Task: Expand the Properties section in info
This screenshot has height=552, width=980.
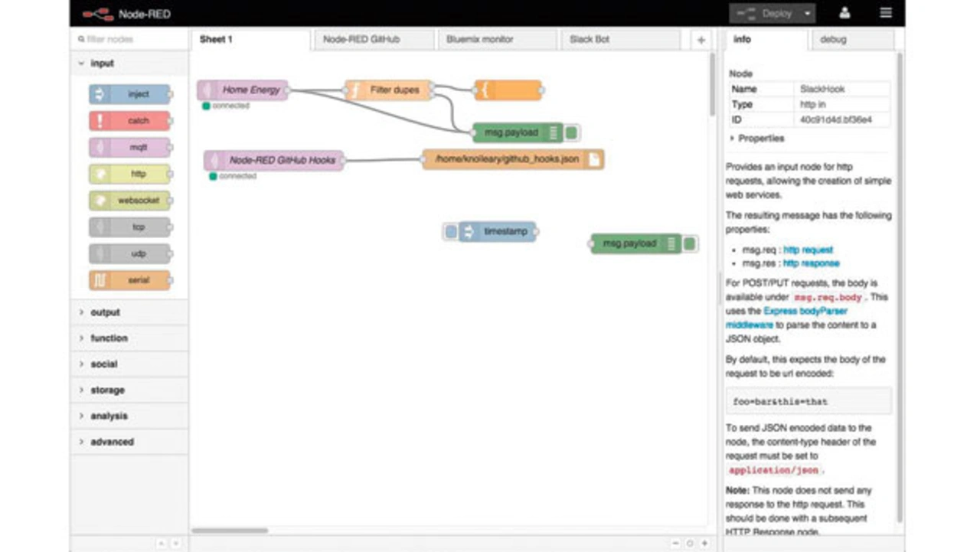Action: pyautogui.click(x=757, y=139)
